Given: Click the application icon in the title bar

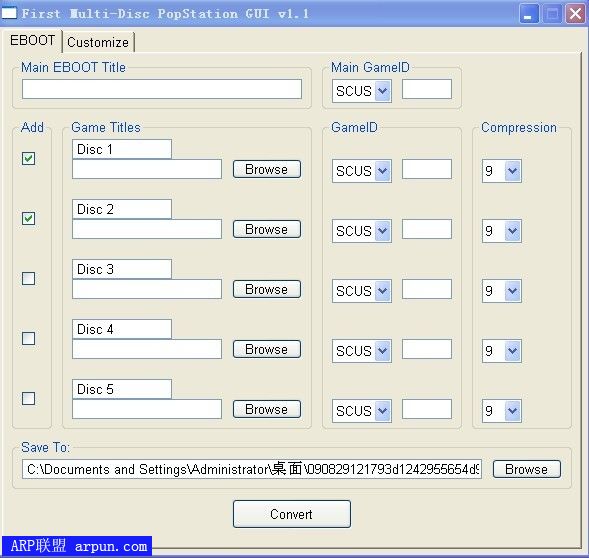Looking at the screenshot, I should tap(9, 13).
